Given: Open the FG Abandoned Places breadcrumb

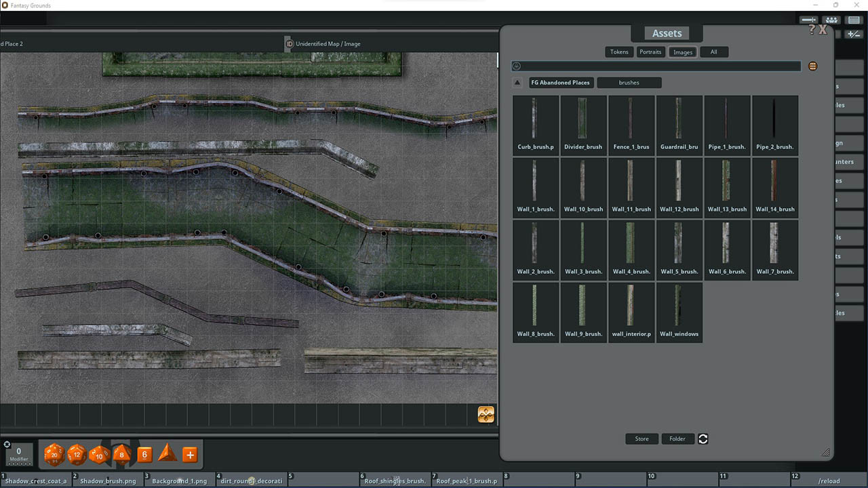Looking at the screenshot, I should [561, 82].
